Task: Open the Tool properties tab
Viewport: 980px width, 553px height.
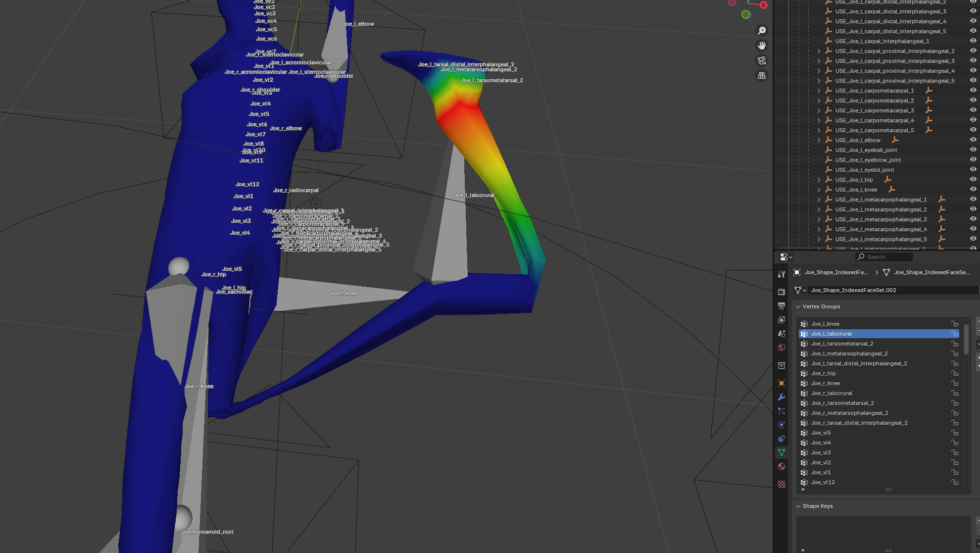Action: 782,274
